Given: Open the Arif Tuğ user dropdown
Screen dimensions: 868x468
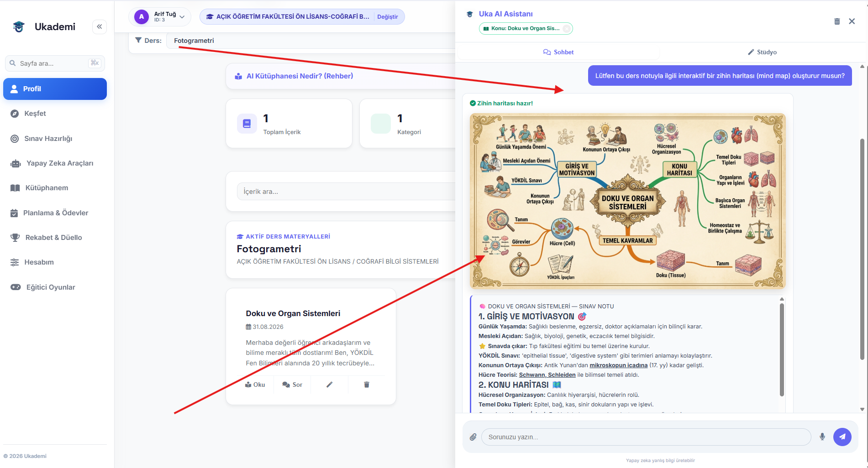Looking at the screenshot, I should click(160, 17).
